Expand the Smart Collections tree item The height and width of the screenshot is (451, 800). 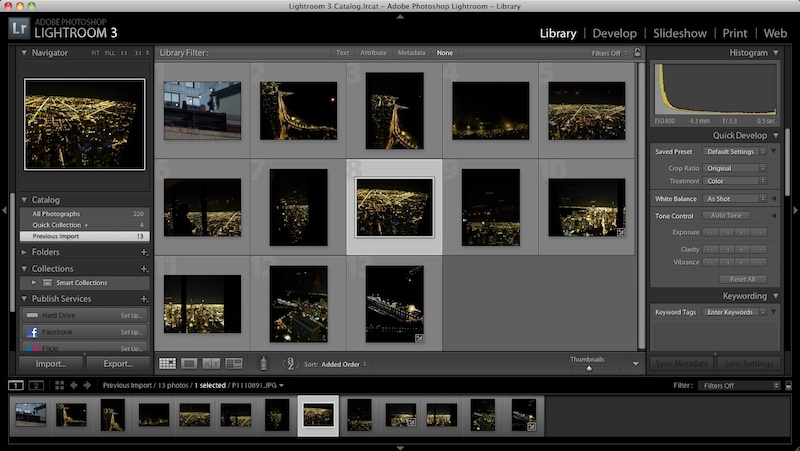pos(34,283)
